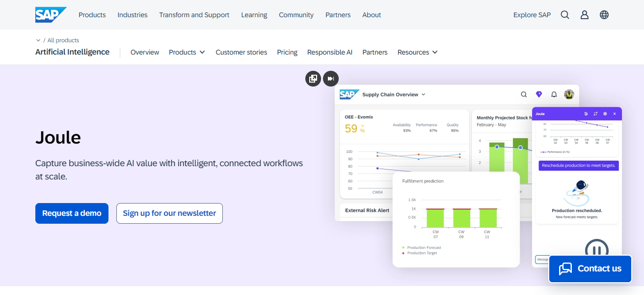Click the user avatar in the dashboard
Image resolution: width=644 pixels, height=295 pixels.
[x=569, y=94]
